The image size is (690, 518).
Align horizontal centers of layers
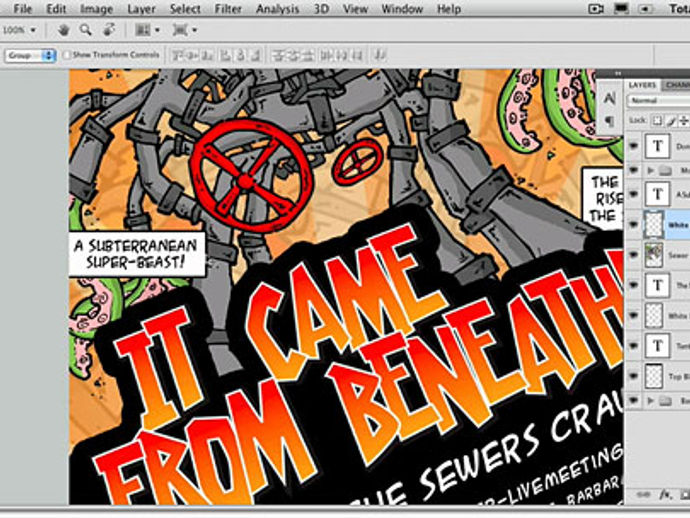tap(241, 55)
